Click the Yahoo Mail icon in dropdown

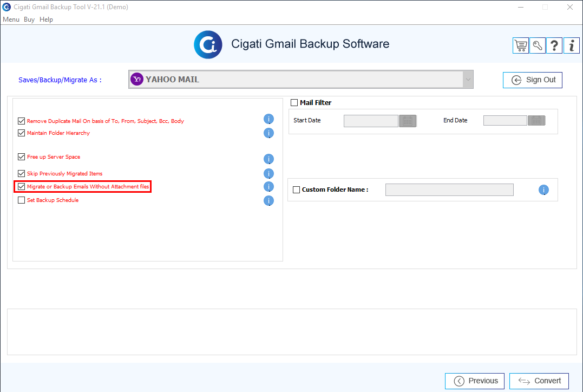pos(137,79)
